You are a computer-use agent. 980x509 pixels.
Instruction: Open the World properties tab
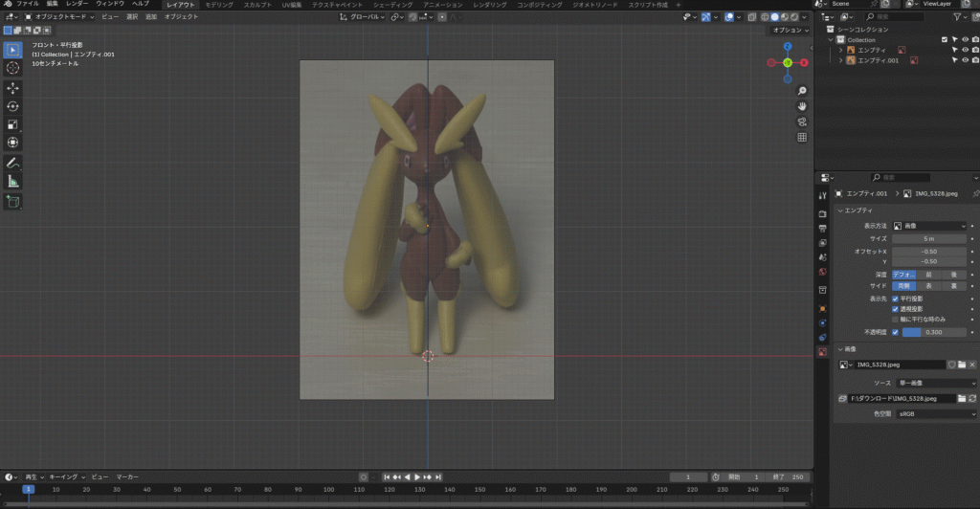822,272
